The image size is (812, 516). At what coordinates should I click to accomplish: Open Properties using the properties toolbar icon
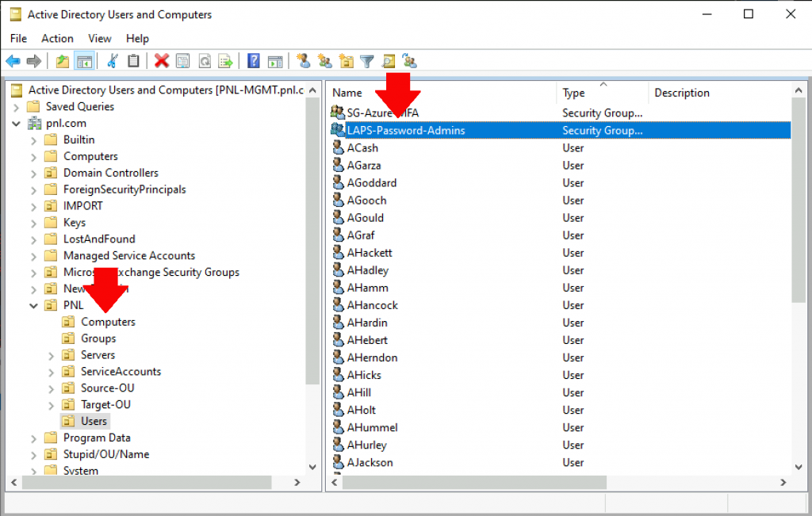point(182,61)
